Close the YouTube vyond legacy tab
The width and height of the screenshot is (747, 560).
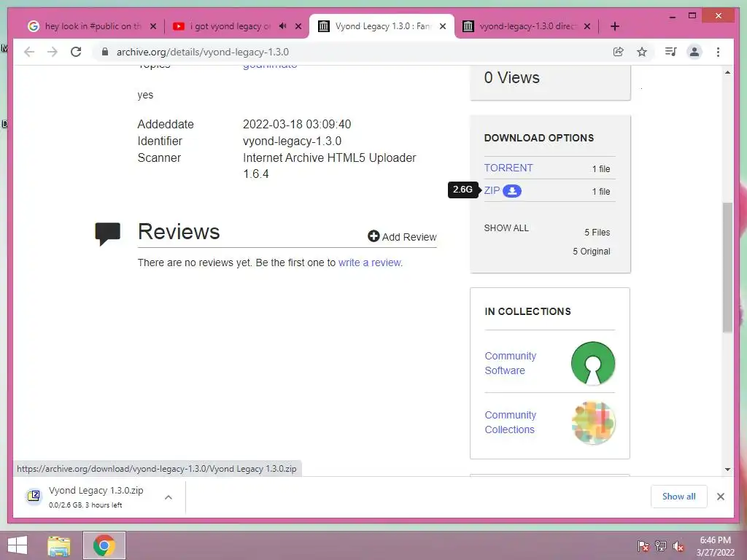[298, 26]
